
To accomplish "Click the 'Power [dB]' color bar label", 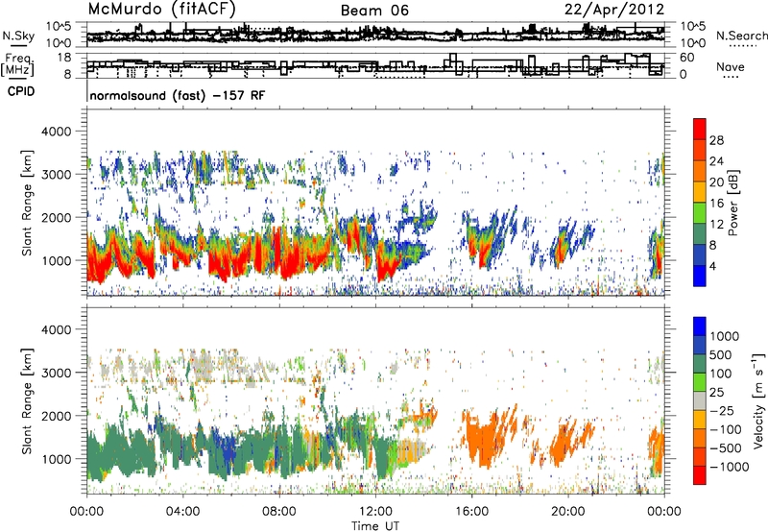I will coord(733,203).
